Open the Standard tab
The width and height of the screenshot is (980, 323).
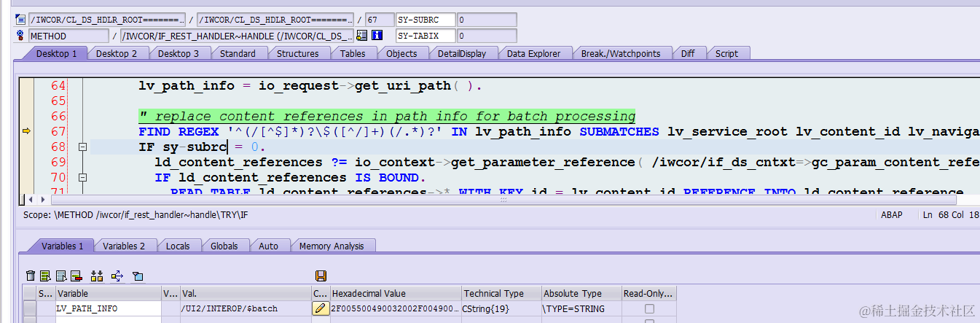(x=238, y=53)
